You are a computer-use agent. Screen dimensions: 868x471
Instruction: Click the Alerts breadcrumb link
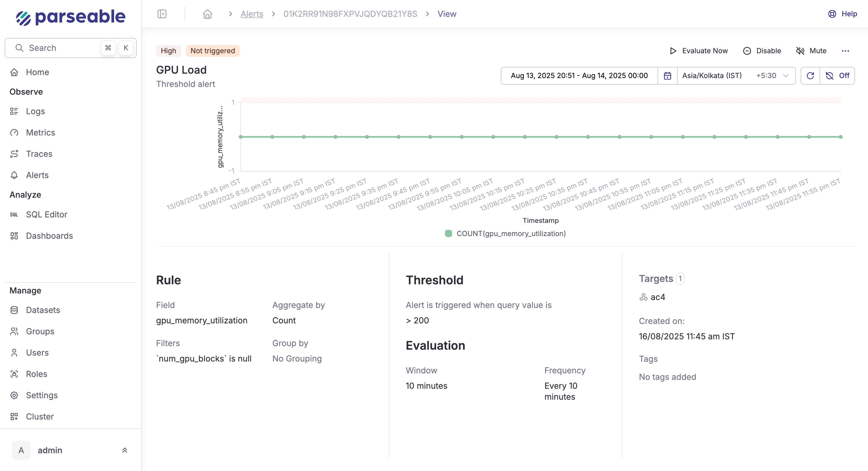point(251,14)
